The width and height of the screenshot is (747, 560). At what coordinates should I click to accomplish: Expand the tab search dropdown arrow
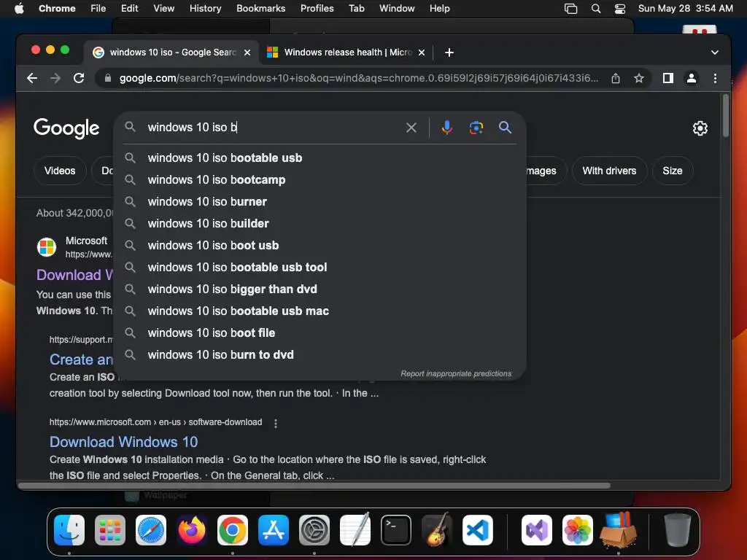(x=715, y=52)
